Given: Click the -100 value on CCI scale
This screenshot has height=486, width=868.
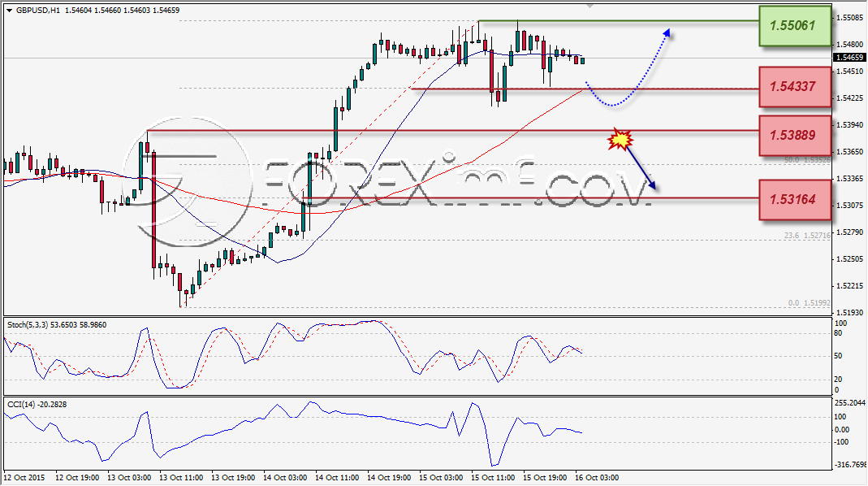Looking at the screenshot, I should [x=841, y=441].
